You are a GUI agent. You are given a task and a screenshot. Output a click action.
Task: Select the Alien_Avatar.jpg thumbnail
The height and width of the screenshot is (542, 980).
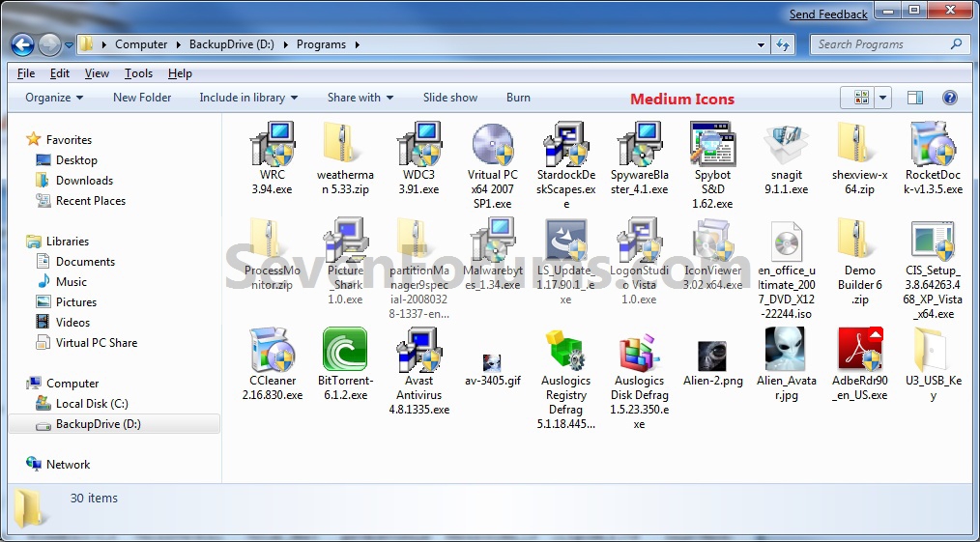pos(785,349)
